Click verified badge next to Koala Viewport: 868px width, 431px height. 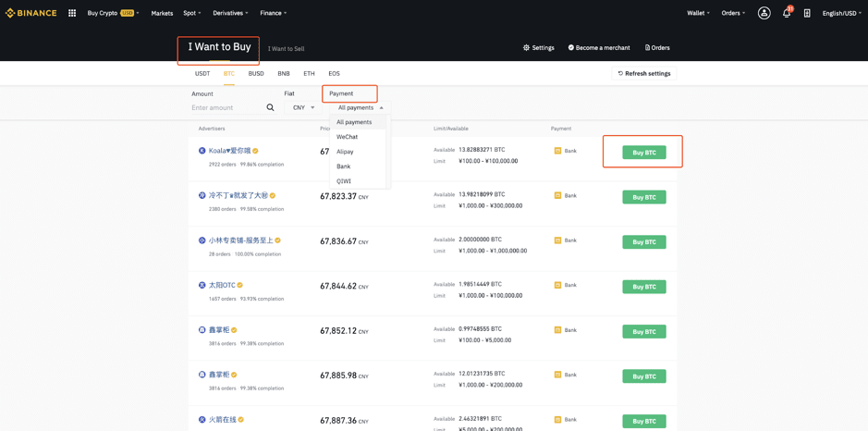[x=256, y=151]
